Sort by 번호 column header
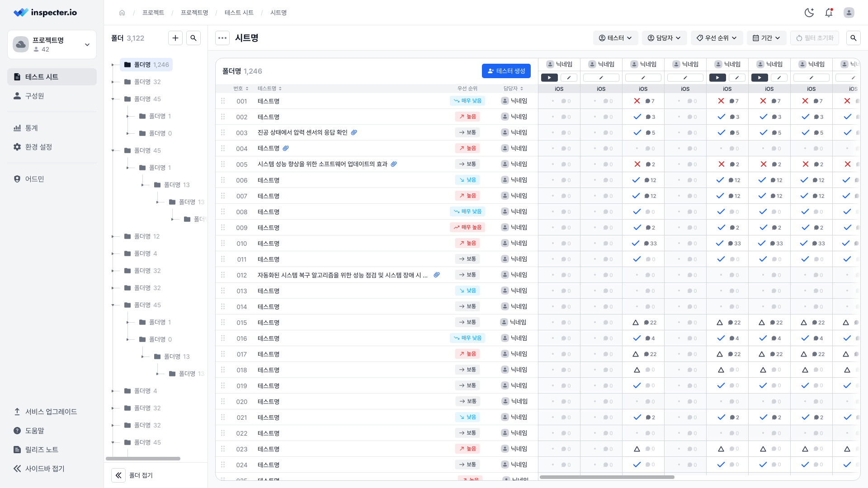This screenshot has height=488, width=868. (241, 89)
